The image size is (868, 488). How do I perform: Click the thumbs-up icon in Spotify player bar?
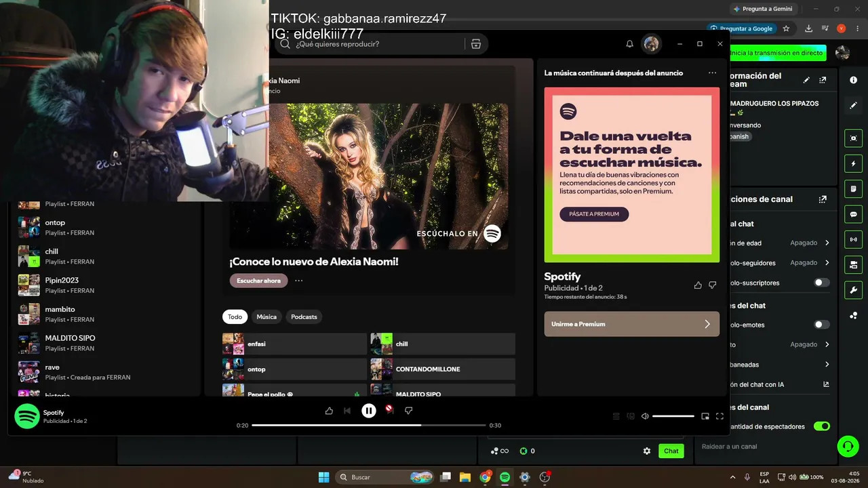tap(329, 411)
